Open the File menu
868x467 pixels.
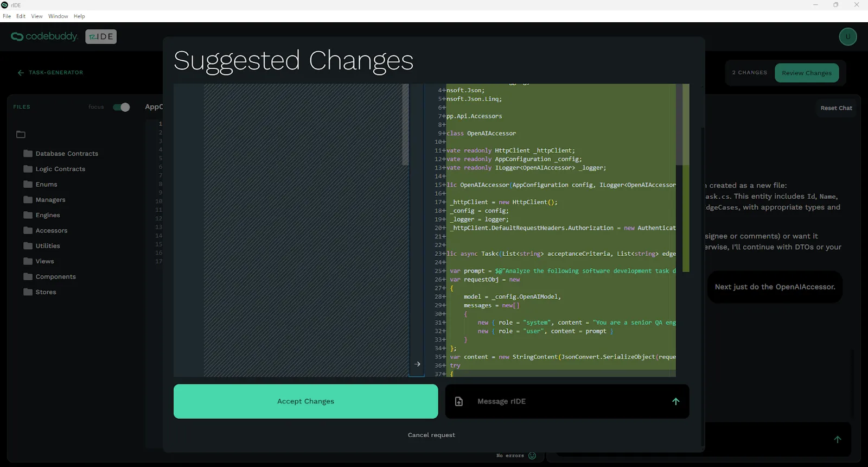pyautogui.click(x=7, y=16)
